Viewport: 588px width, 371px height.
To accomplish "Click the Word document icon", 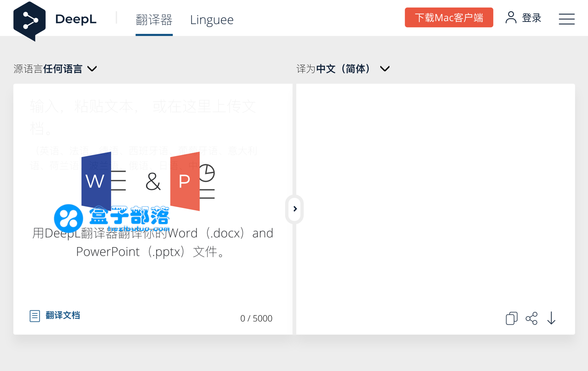I will click(x=104, y=181).
